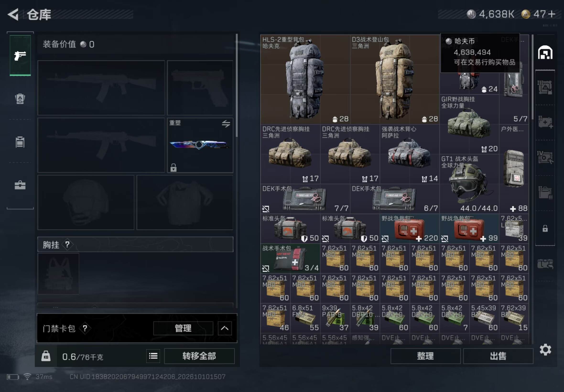The width and height of the screenshot is (564, 392).
Task: Collapse the 门禁卡包 panel with the chevron
Action: (225, 328)
